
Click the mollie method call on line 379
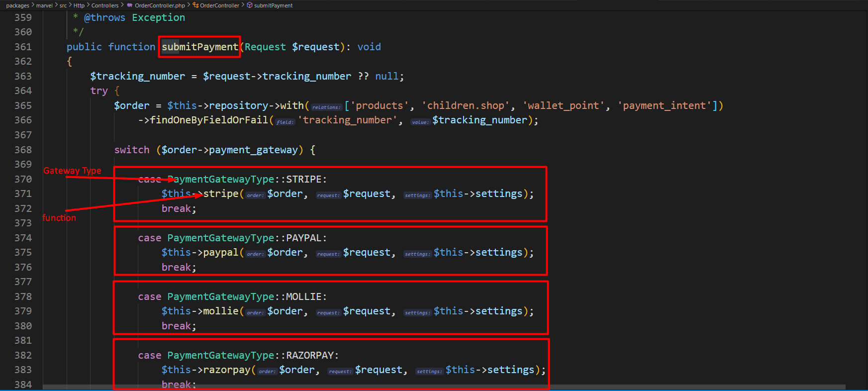[220, 311]
